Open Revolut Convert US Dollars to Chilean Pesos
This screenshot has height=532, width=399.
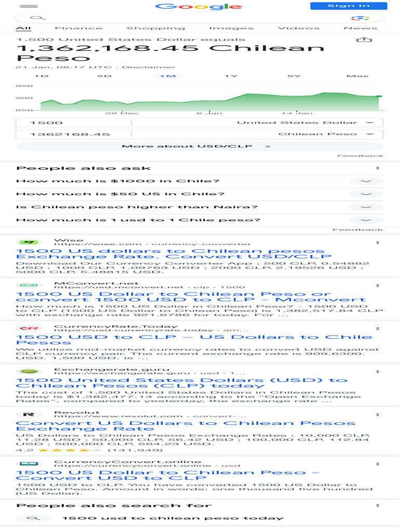[185, 426]
